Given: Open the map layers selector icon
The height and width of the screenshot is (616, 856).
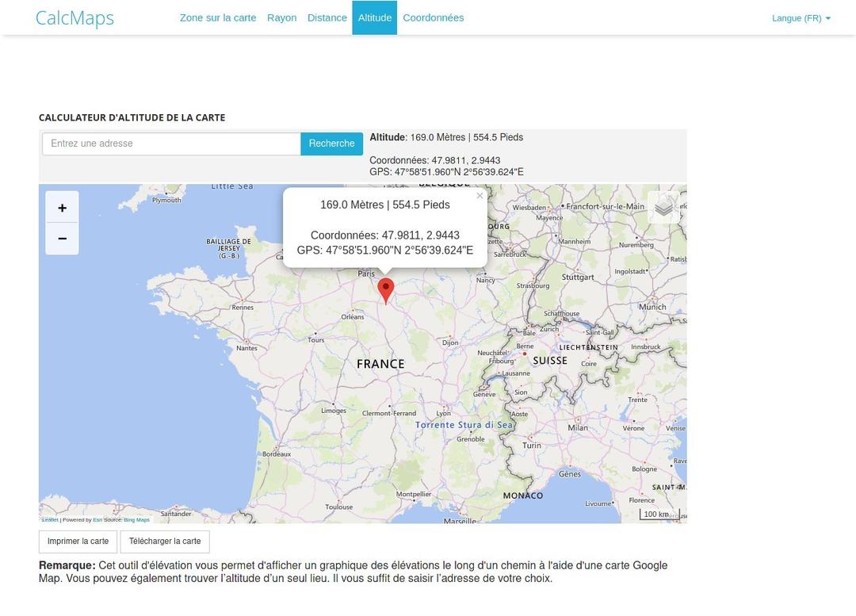Looking at the screenshot, I should (663, 207).
